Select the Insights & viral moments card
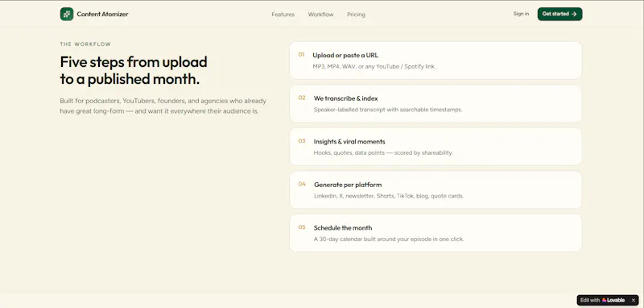644x308 pixels. click(436, 147)
